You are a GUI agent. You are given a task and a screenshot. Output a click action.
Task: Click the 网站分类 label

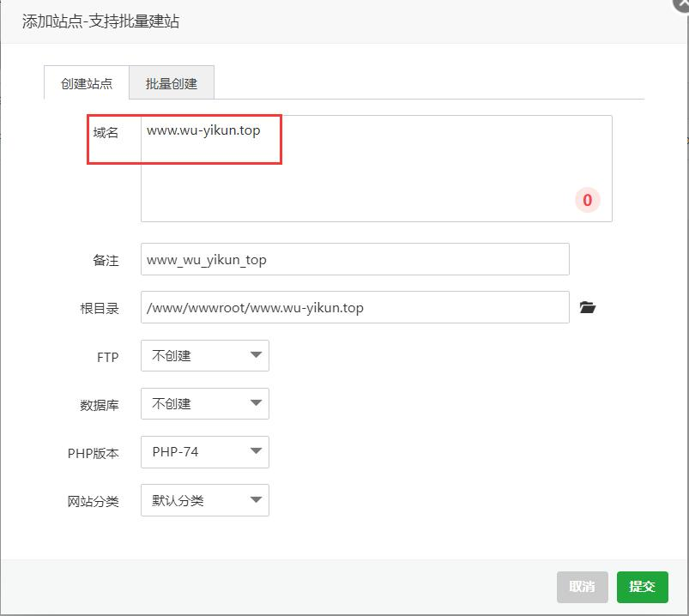94,501
